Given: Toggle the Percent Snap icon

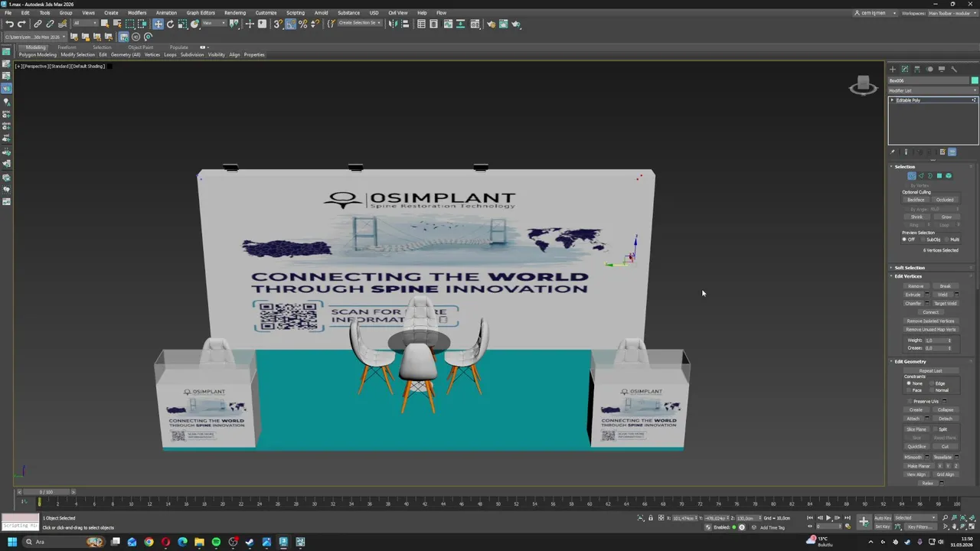Looking at the screenshot, I should [x=302, y=24].
